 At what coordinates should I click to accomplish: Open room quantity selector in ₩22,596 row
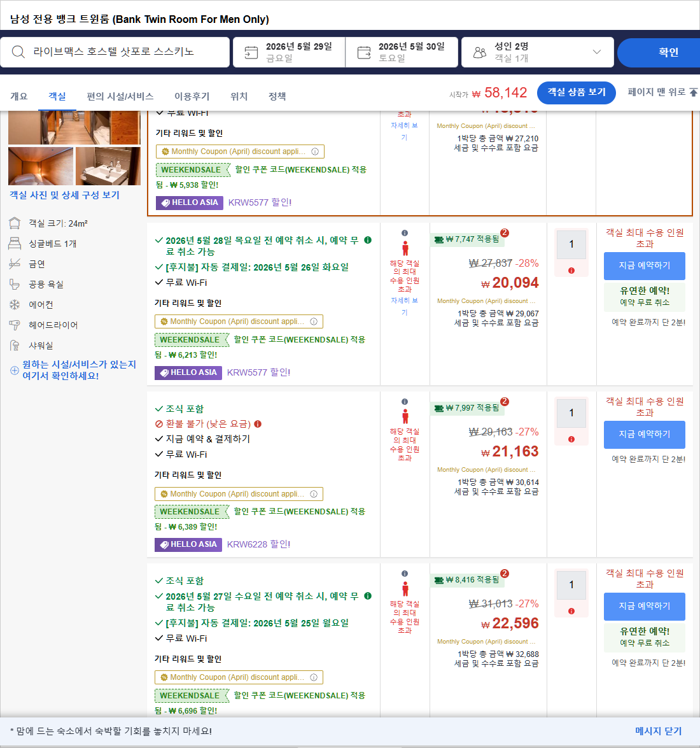tap(571, 585)
